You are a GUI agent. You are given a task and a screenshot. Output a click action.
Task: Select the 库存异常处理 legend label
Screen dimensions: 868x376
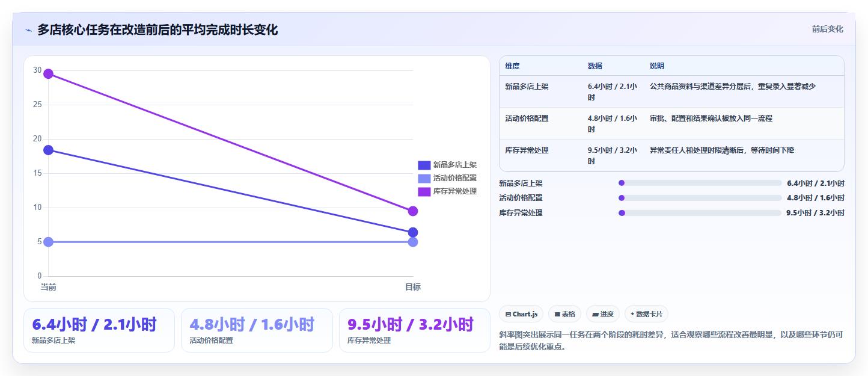(x=454, y=191)
